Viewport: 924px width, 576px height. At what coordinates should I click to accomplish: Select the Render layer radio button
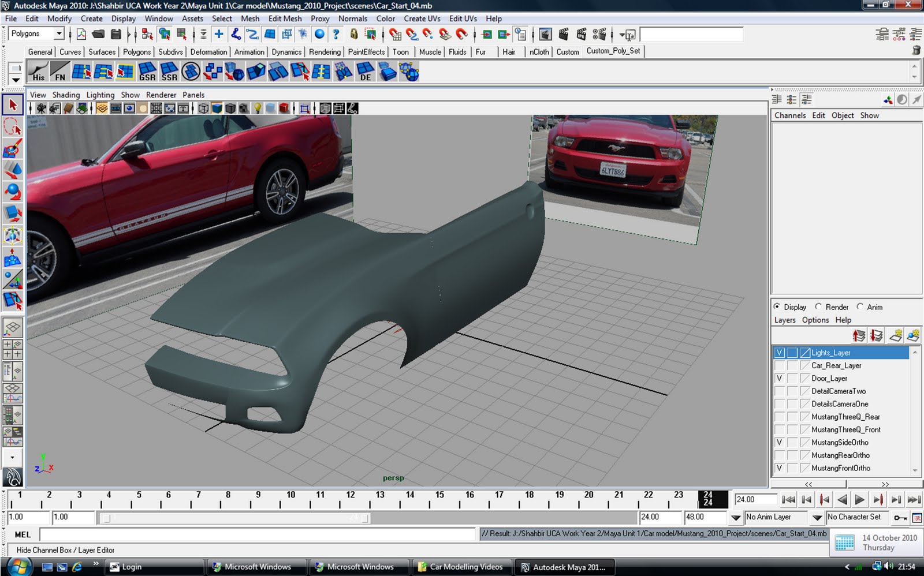(818, 307)
